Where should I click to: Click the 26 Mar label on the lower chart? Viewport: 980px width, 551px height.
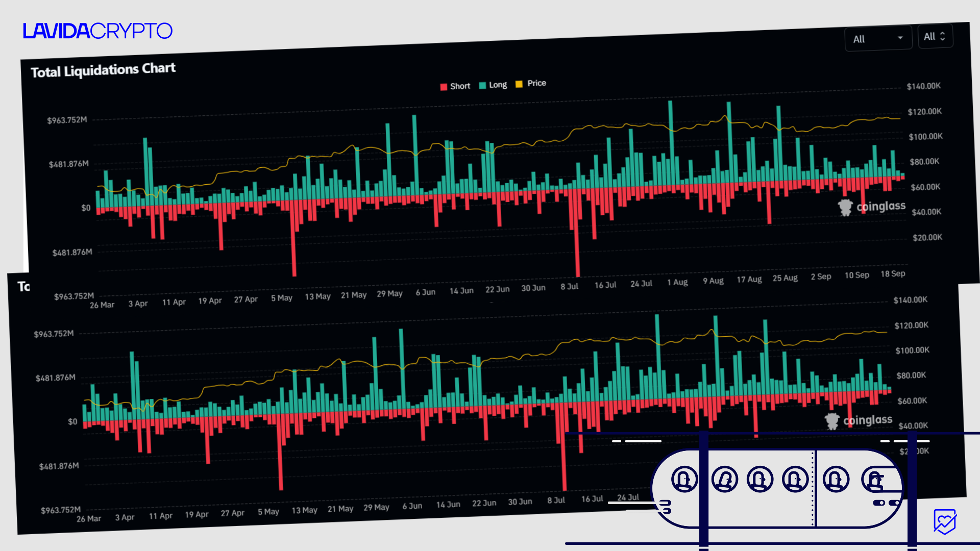coord(89,518)
